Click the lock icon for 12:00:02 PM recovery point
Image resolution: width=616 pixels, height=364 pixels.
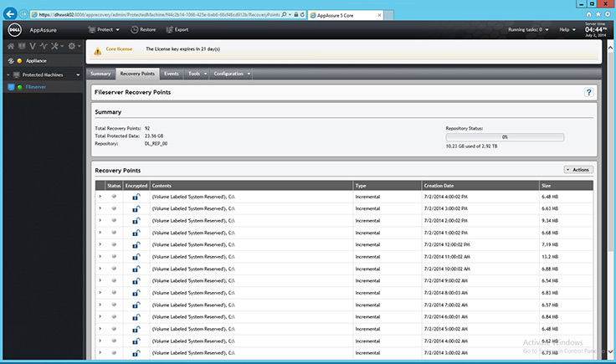pyautogui.click(x=136, y=245)
